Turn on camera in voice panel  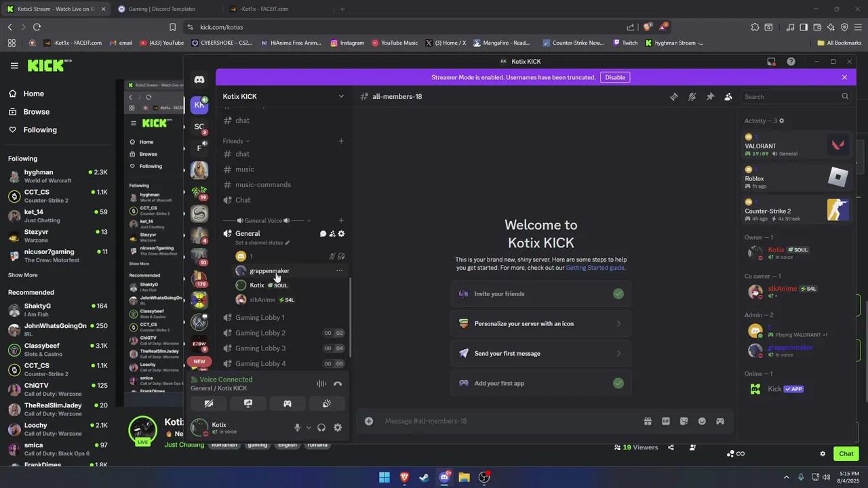(x=209, y=403)
